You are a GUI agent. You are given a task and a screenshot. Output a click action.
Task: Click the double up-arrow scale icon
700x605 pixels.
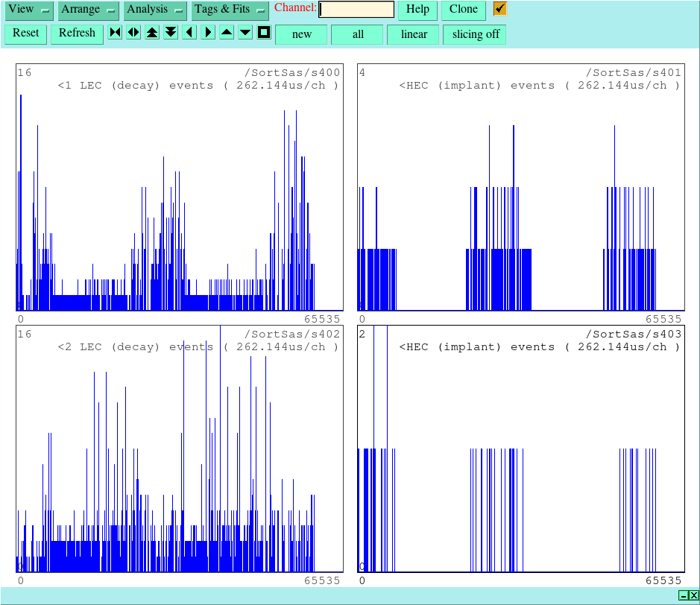click(152, 33)
